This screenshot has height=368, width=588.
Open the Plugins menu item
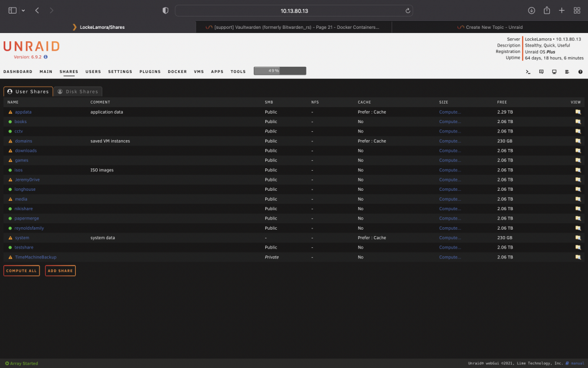point(150,71)
